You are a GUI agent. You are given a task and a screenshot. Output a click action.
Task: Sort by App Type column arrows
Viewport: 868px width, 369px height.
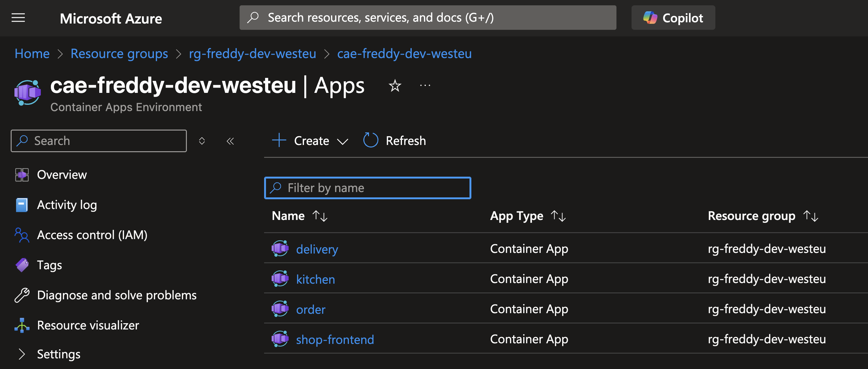[558, 216]
